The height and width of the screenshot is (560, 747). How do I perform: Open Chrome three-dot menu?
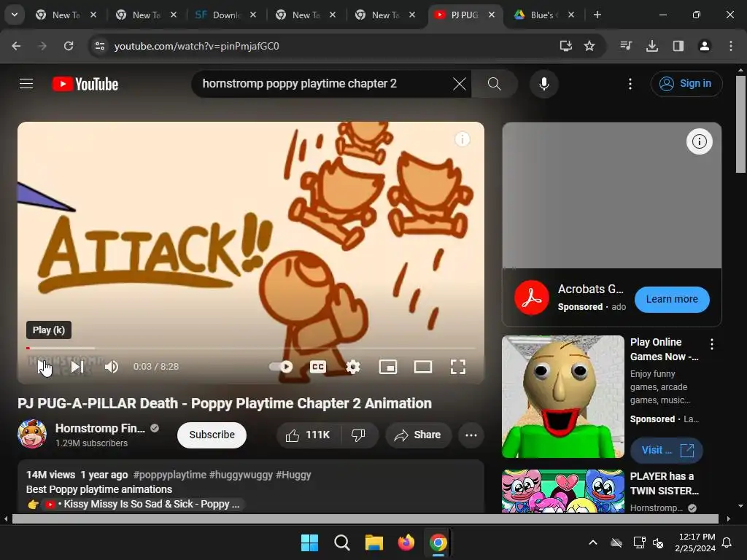(x=730, y=46)
